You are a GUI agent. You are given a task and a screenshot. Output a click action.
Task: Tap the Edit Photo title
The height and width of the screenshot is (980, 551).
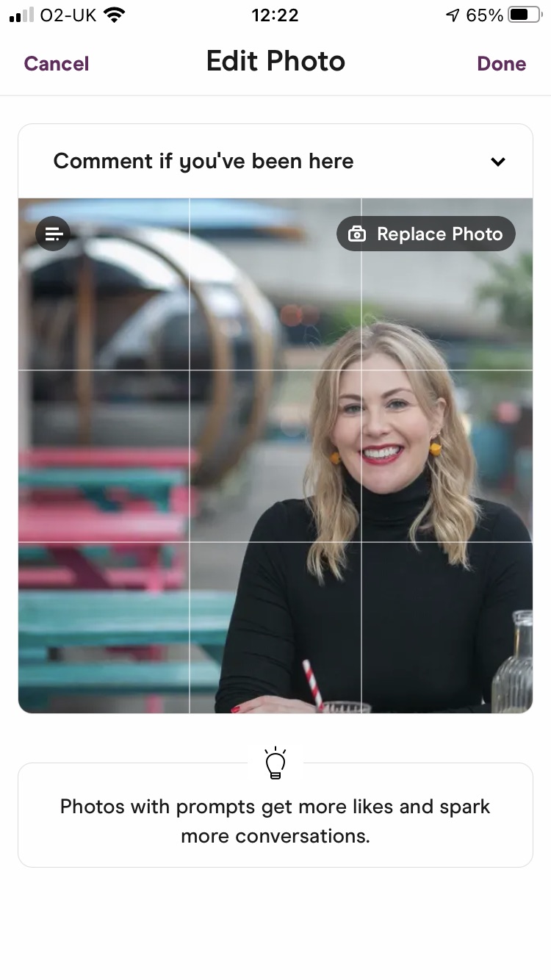(x=275, y=62)
